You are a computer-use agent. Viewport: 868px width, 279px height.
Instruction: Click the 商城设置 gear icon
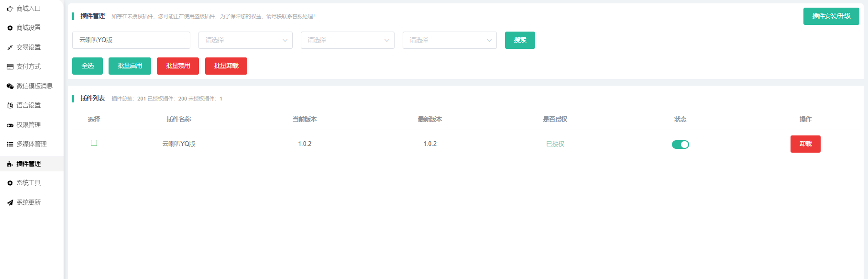pyautogui.click(x=10, y=28)
